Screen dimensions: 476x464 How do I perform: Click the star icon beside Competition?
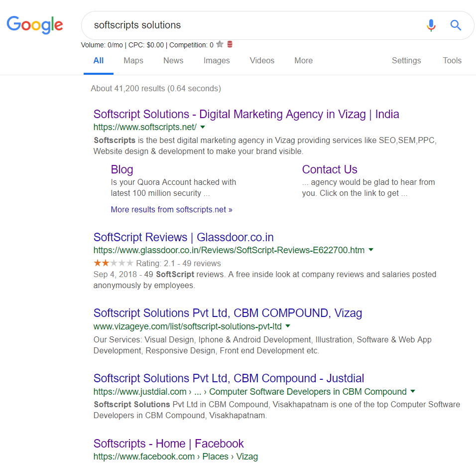[220, 44]
